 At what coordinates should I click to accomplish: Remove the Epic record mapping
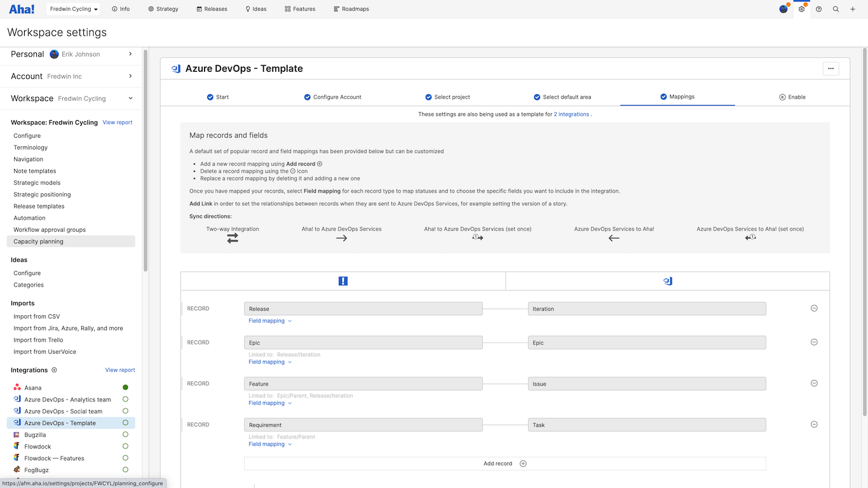[x=814, y=342]
